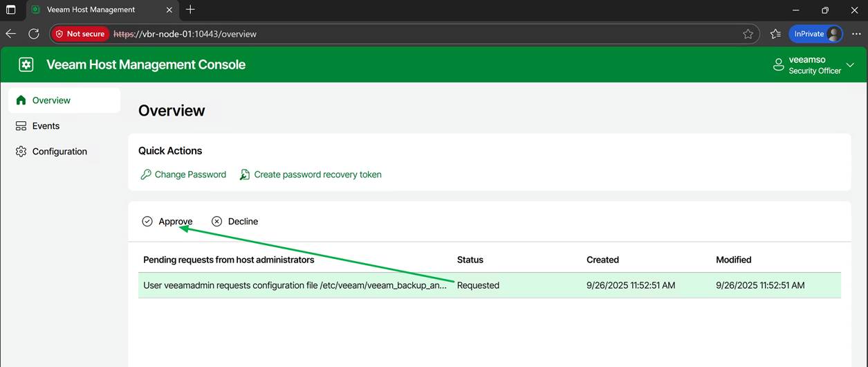Decline the pending request
This screenshot has width=868, height=367.
coord(235,222)
